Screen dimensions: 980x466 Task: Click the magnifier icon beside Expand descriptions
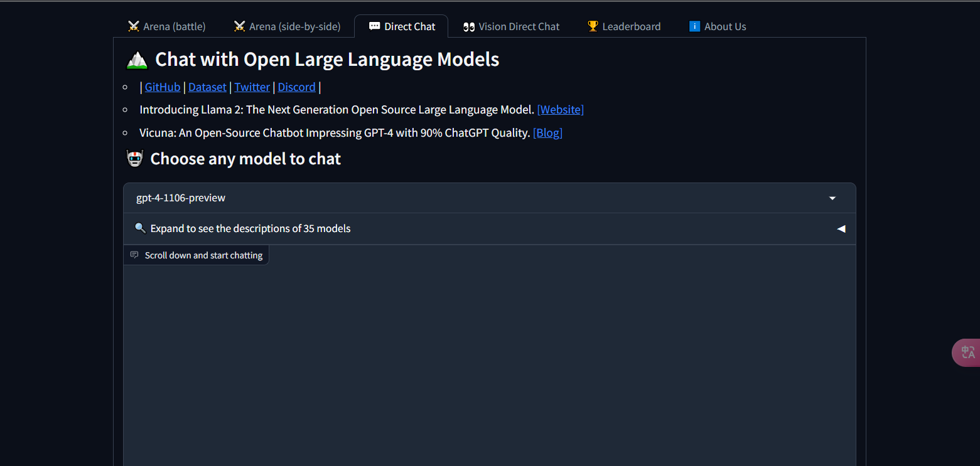pos(141,228)
